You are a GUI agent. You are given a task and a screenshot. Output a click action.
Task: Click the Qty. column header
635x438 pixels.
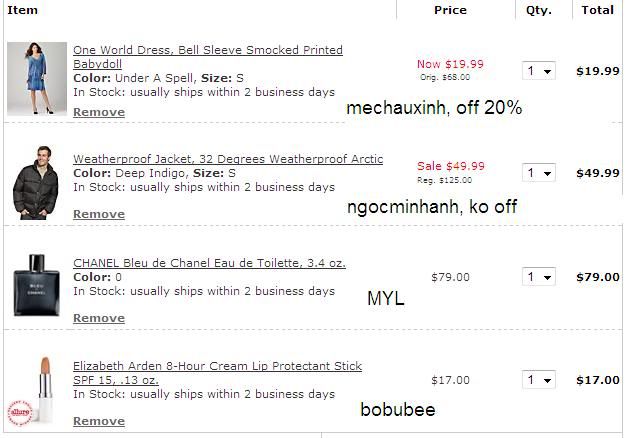click(x=538, y=10)
